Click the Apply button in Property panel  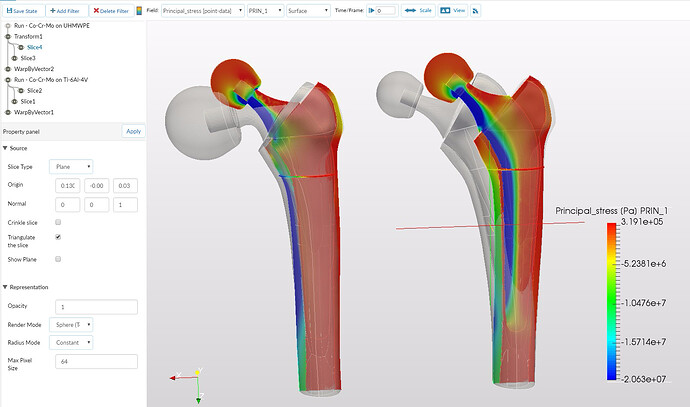pos(133,131)
